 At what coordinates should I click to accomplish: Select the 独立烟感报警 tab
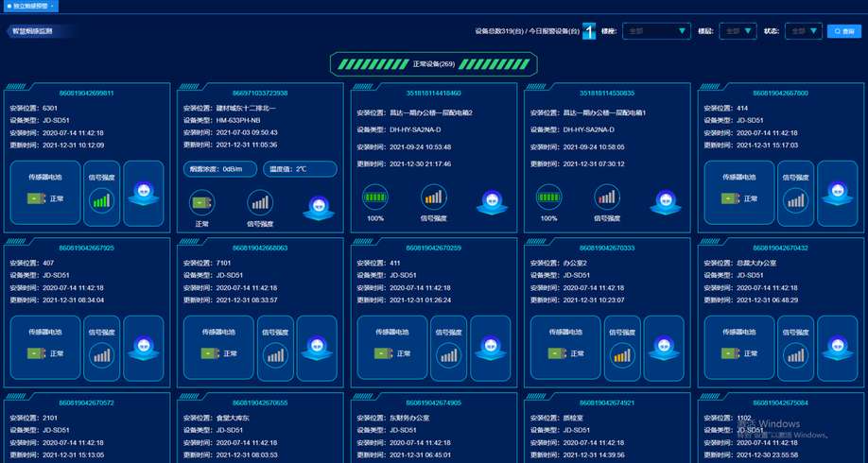30,6
